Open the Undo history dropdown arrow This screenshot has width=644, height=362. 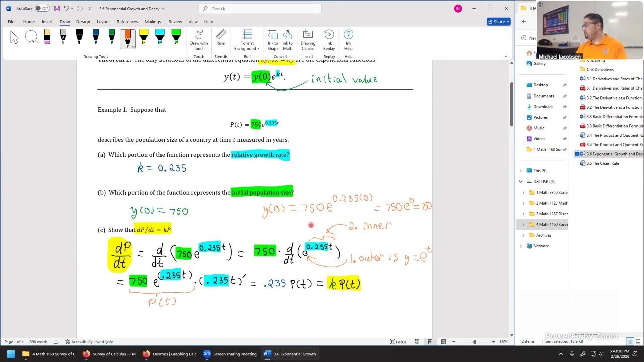(72, 8)
